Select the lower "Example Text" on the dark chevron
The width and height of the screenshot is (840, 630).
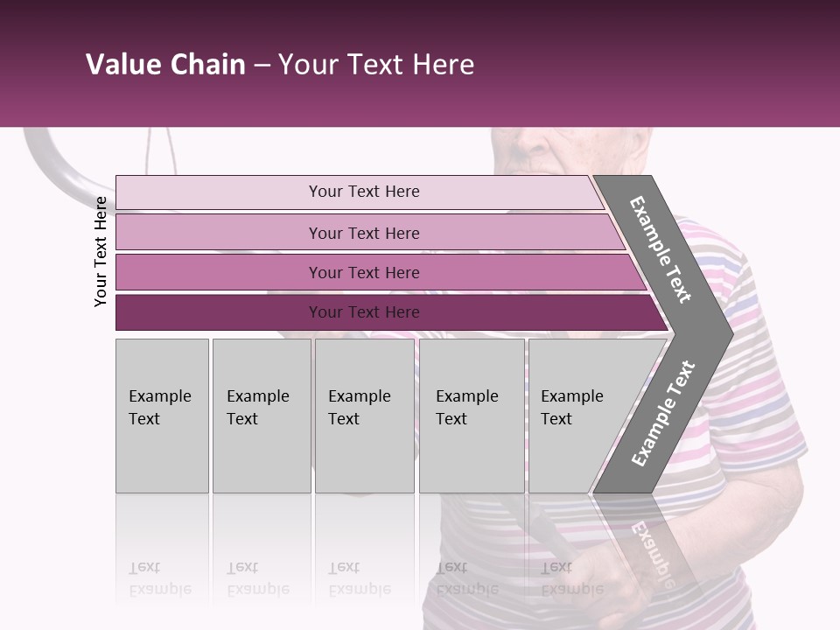pos(663,413)
